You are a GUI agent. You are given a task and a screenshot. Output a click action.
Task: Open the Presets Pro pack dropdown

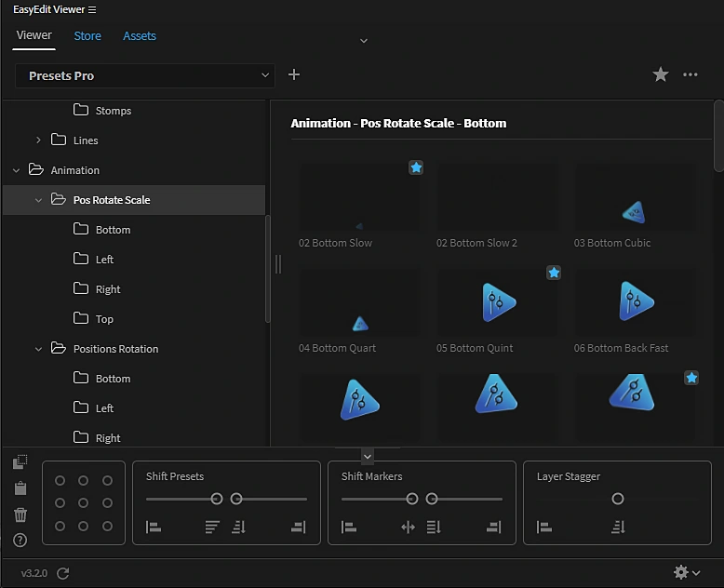tap(145, 75)
